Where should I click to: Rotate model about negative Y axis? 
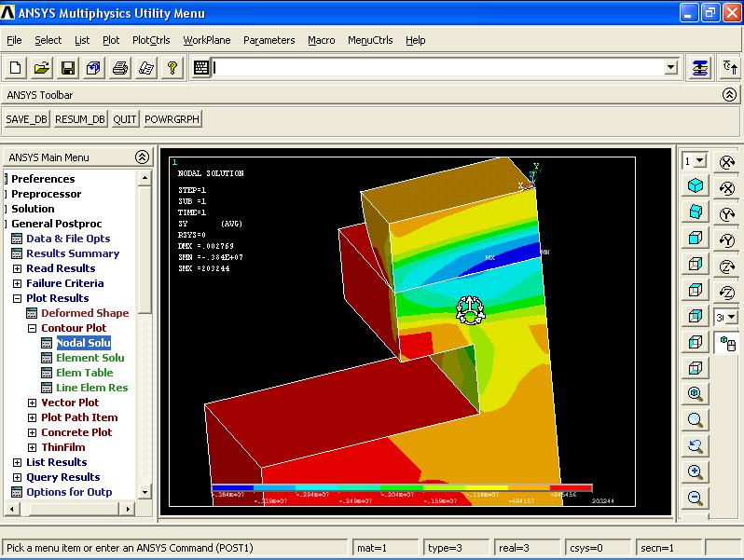coord(727,241)
